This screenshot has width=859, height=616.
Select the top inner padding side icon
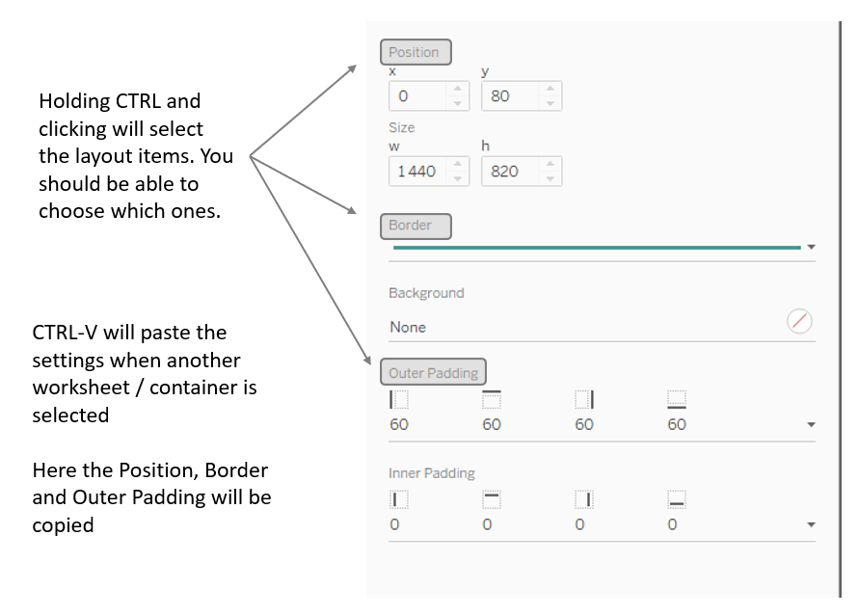[x=491, y=499]
